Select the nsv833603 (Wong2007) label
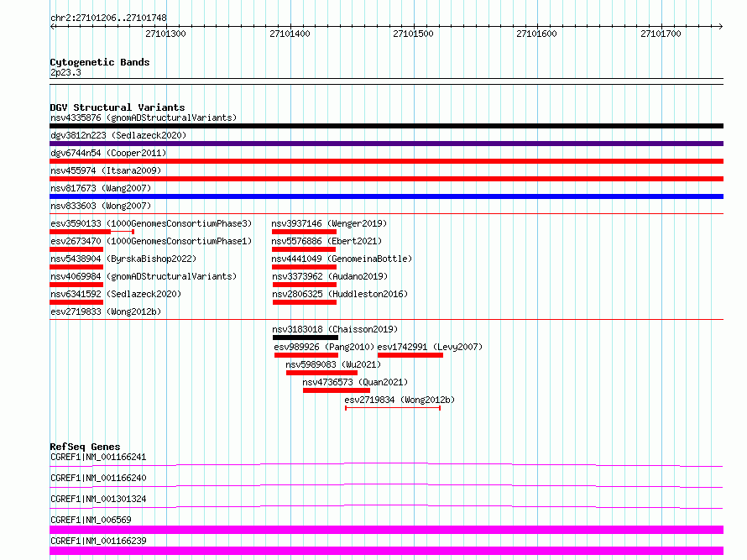This screenshot has height=560, width=747. 101,206
